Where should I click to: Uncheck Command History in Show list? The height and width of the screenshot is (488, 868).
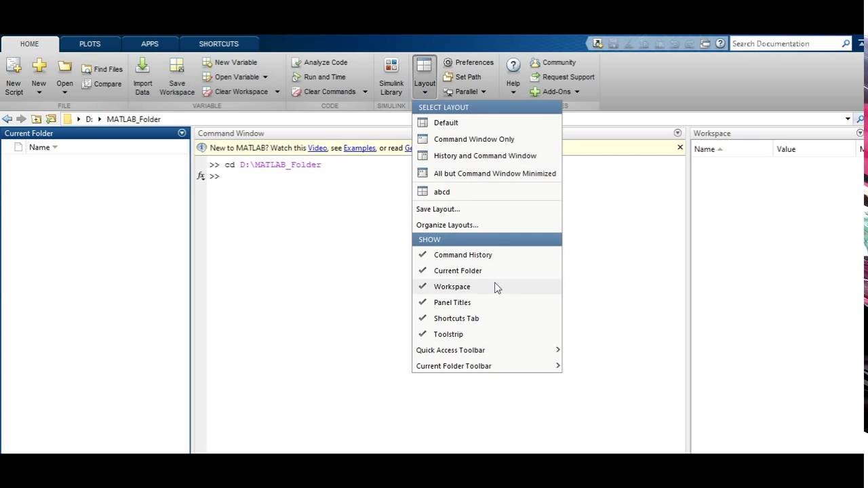(x=487, y=255)
